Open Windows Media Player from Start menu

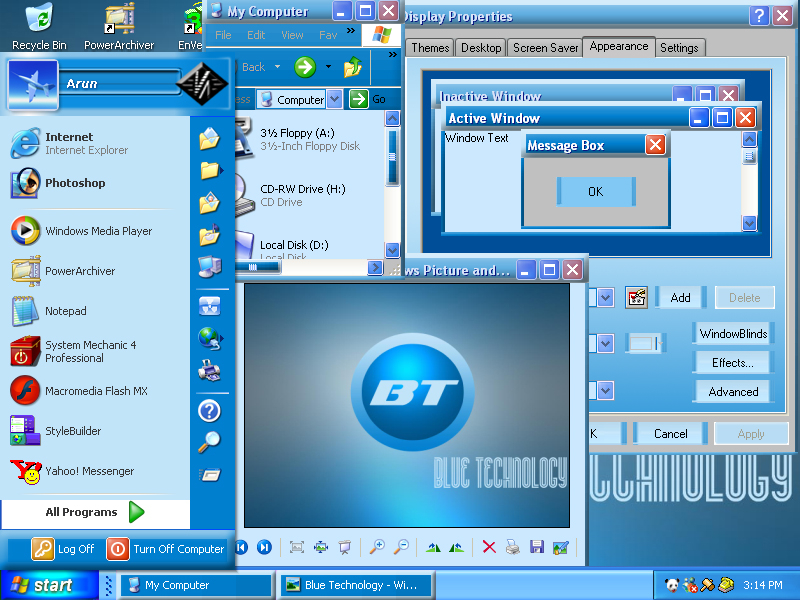click(x=94, y=231)
